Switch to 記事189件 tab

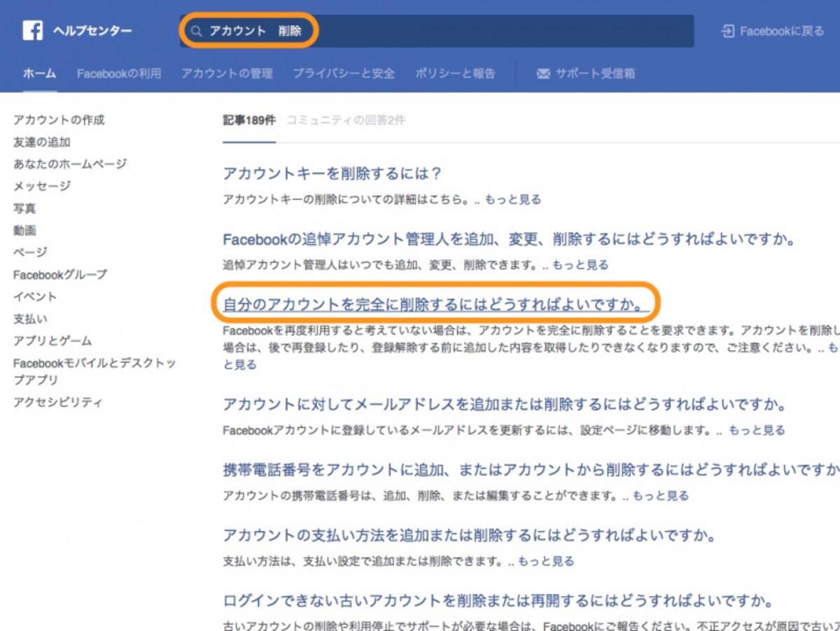point(249,120)
